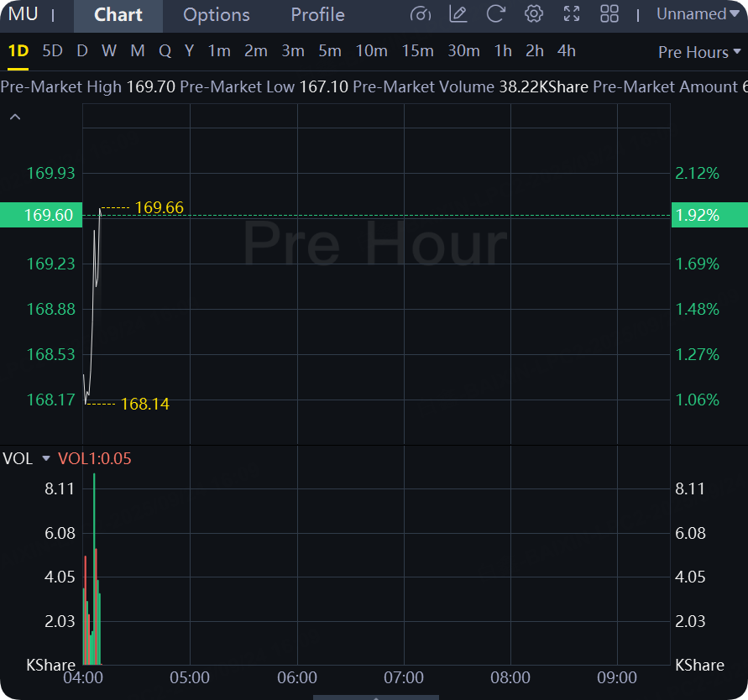The height and width of the screenshot is (700, 748).
Task: Select the M monthly timeframe
Action: tap(138, 50)
